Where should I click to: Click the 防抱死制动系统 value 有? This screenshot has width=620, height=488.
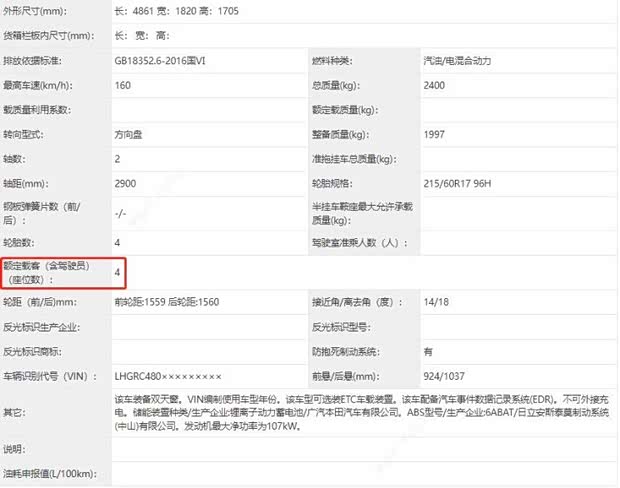tap(429, 351)
